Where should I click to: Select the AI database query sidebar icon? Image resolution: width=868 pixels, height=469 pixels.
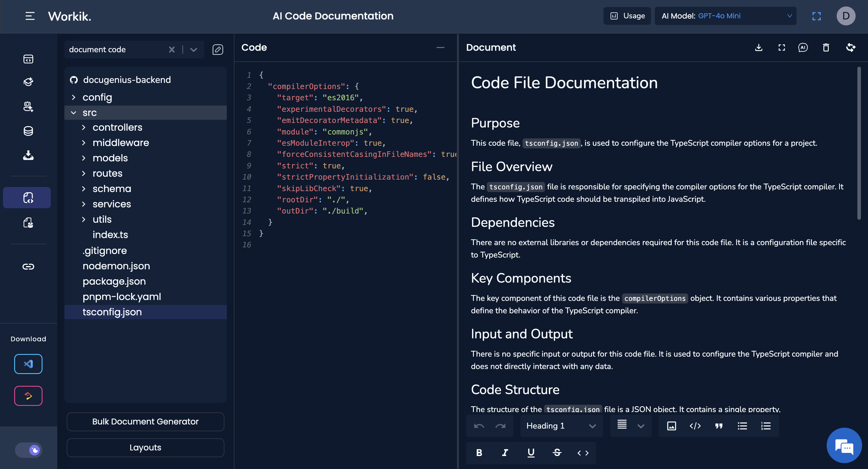(28, 106)
